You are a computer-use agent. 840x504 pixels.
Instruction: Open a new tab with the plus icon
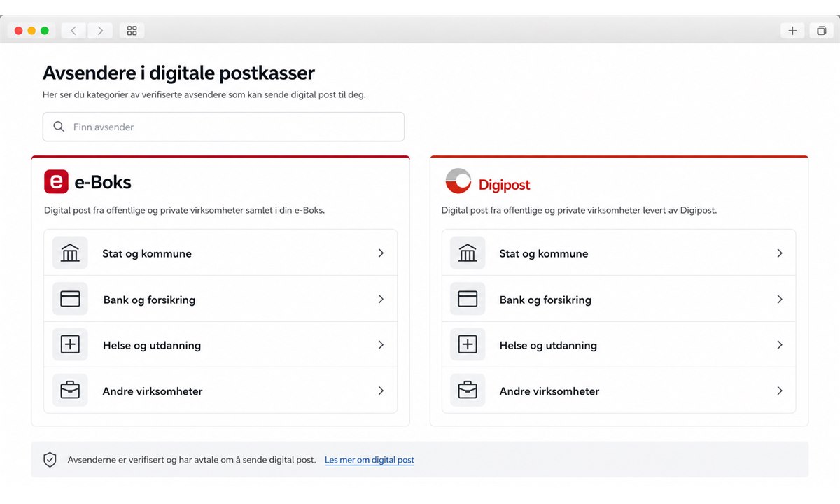[792, 31]
